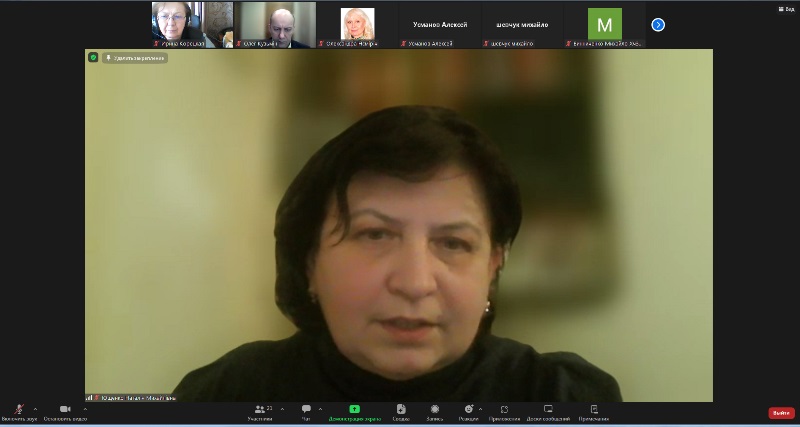
Task: Open Доски сообщений whiteboards
Action: [548, 412]
